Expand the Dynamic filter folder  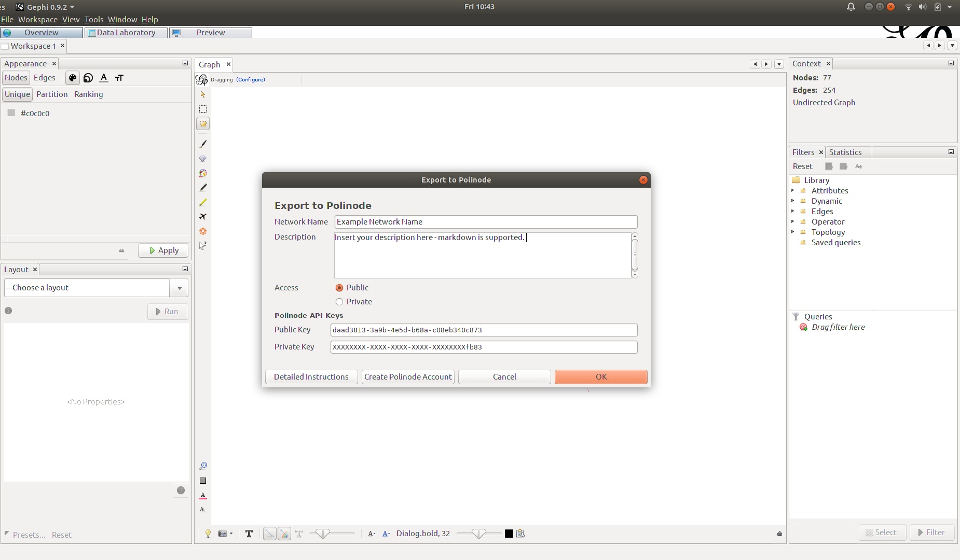coord(792,201)
